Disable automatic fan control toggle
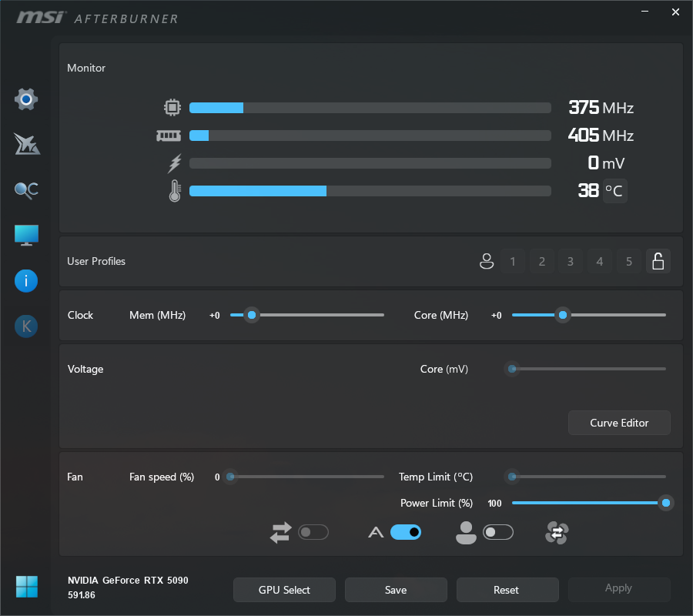 (406, 532)
